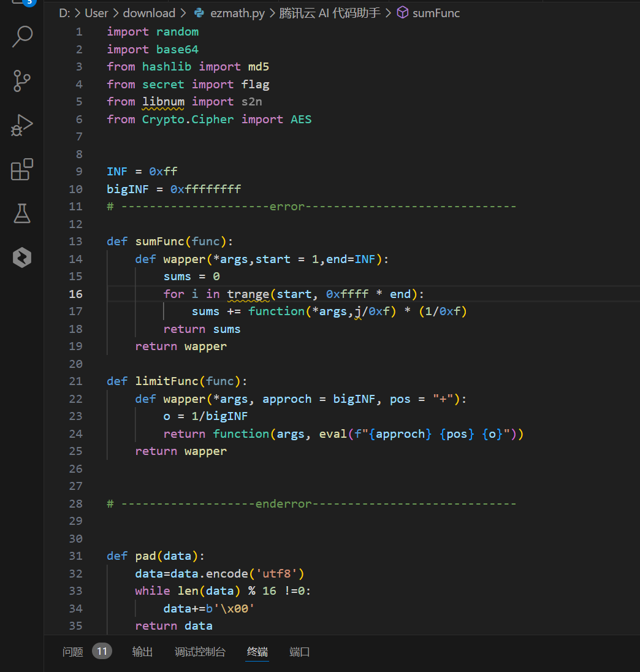
Task: Open the Tencent Cloud AI assistant sidebar icon
Action: point(22,258)
